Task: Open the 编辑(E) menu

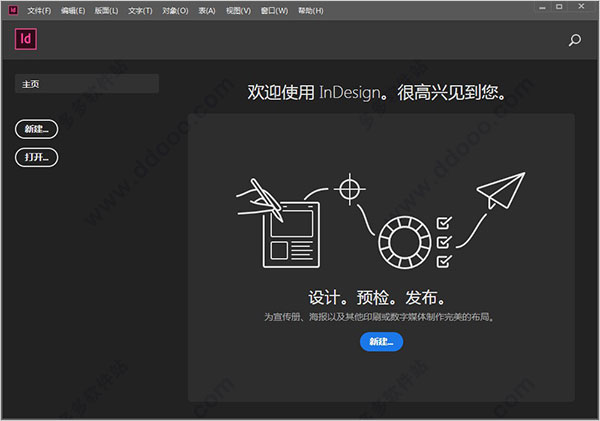Action: click(x=73, y=11)
